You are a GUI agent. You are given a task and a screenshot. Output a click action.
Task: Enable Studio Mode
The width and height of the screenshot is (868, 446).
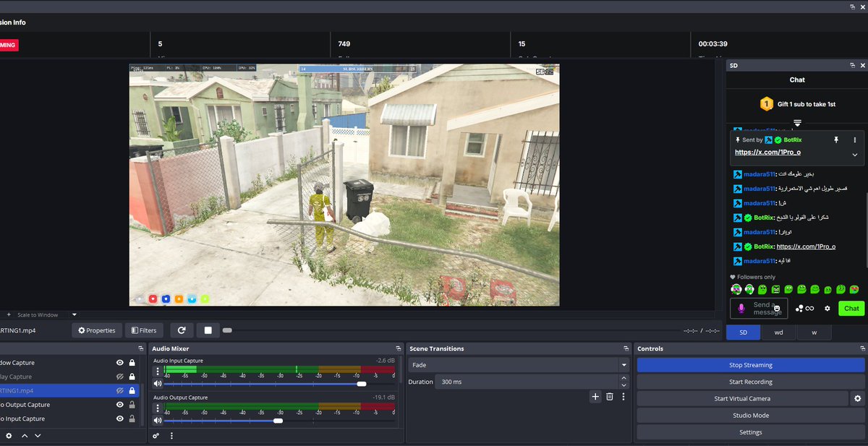[x=751, y=415]
